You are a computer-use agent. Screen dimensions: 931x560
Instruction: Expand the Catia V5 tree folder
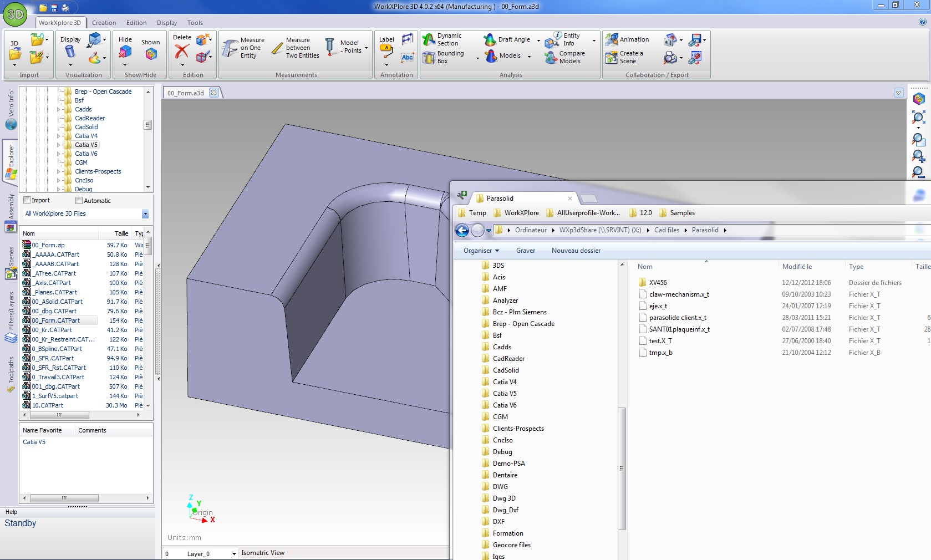click(x=59, y=145)
